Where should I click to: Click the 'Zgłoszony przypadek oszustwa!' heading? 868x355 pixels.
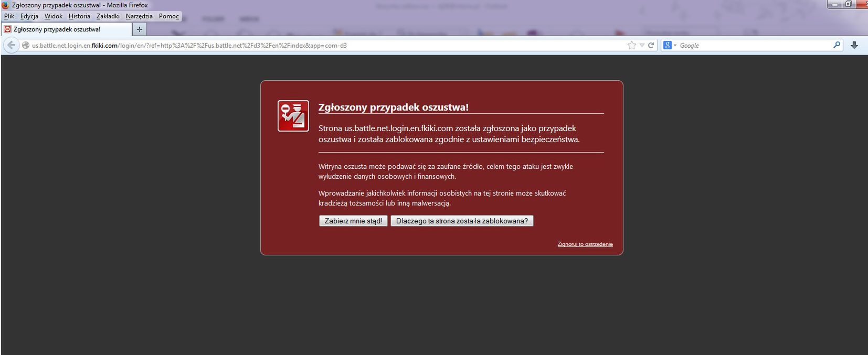(394, 107)
